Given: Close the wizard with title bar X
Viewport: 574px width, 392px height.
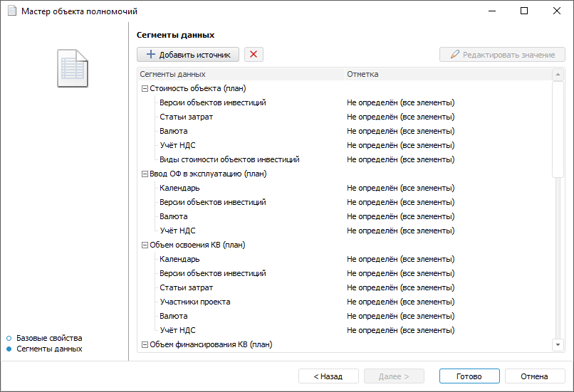Looking at the screenshot, I should 557,11.
